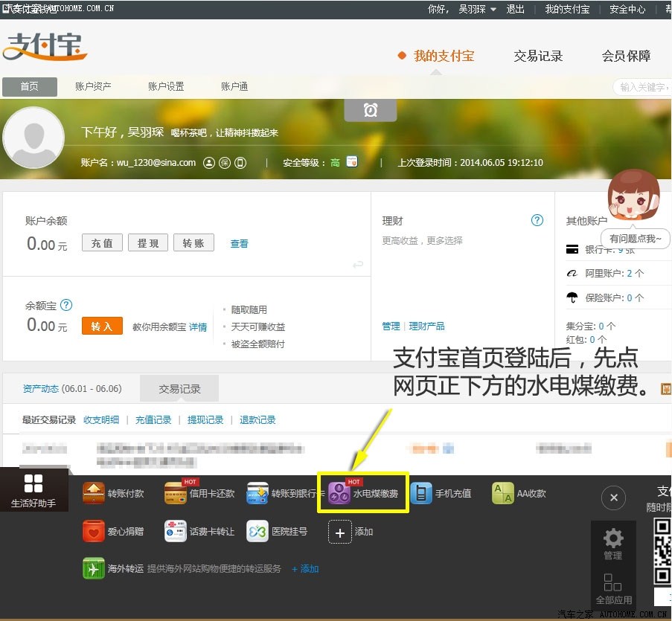672x621 pixels.
Task: Click the QR code image
Action: [662, 551]
